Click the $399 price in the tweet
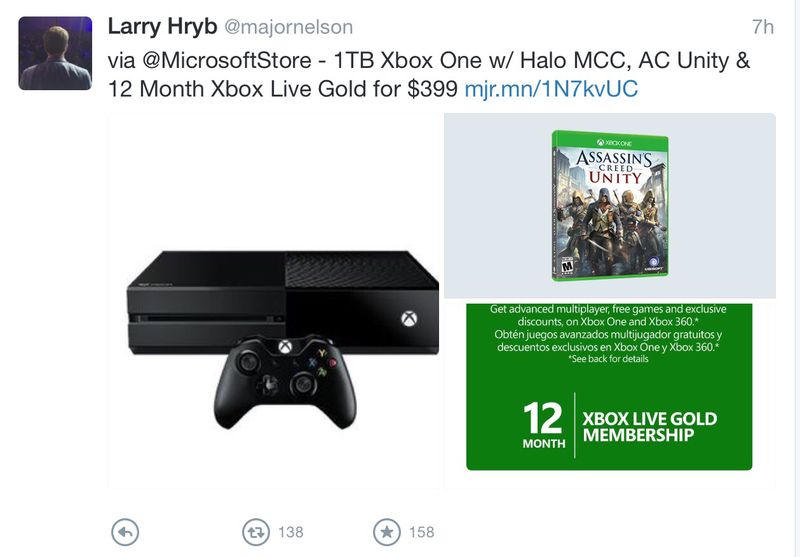Screen dimensions: 800x557 point(432,89)
